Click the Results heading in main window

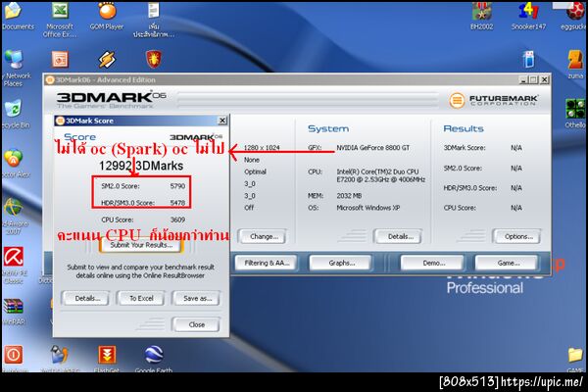[464, 128]
